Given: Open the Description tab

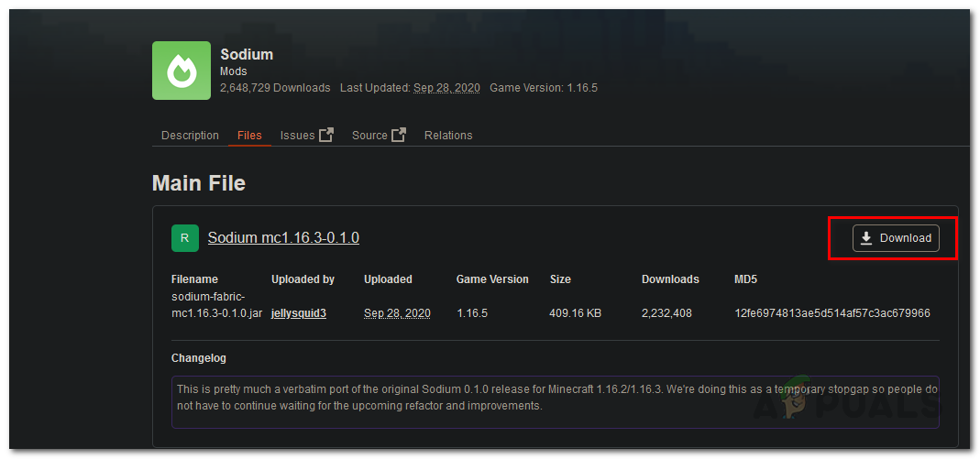Looking at the screenshot, I should click(190, 136).
